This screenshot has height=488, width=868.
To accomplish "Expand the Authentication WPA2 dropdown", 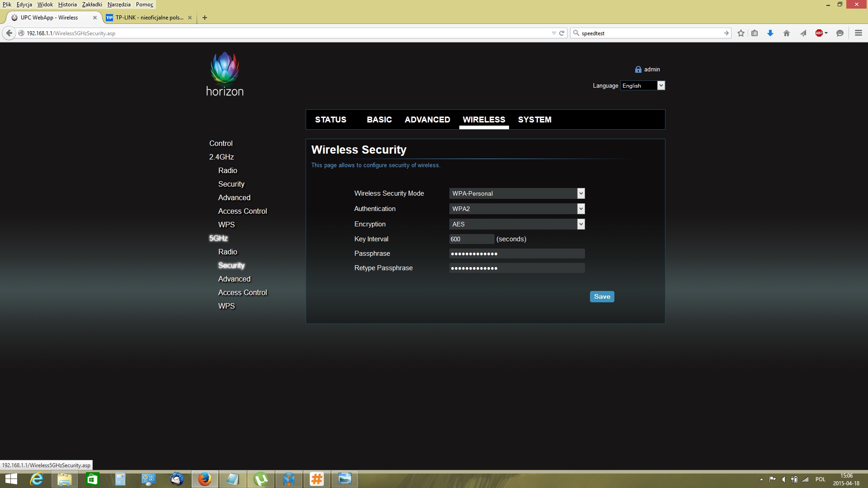I will pos(581,209).
